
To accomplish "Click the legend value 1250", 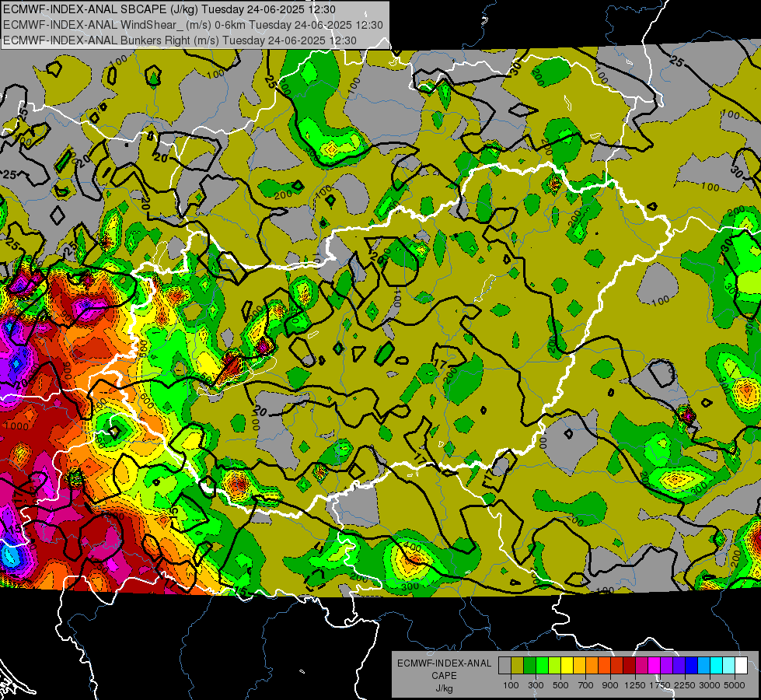I will [635, 685].
